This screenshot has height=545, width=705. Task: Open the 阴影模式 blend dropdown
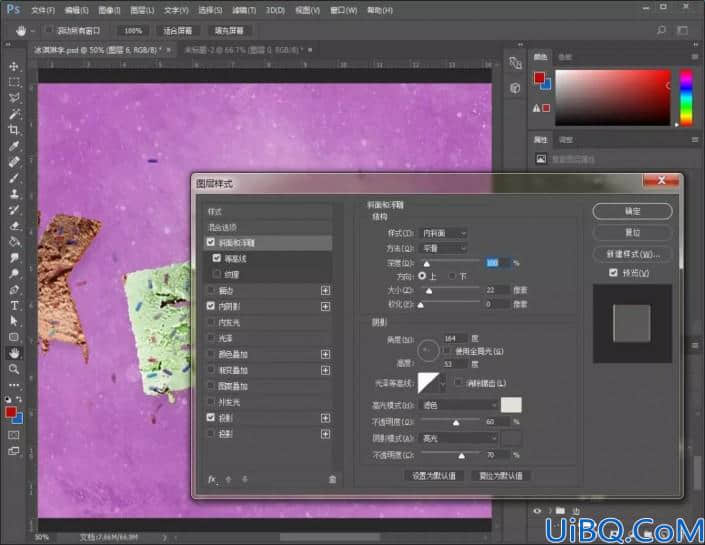tap(458, 438)
